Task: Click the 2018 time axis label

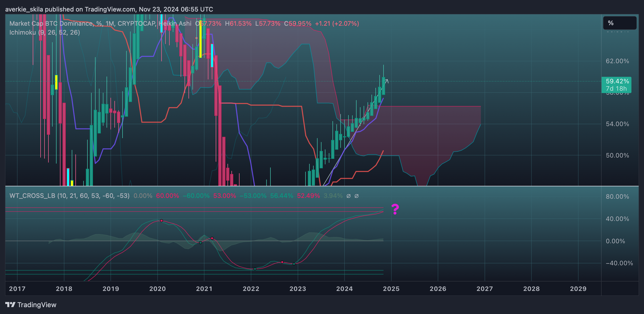Action: coord(64,289)
